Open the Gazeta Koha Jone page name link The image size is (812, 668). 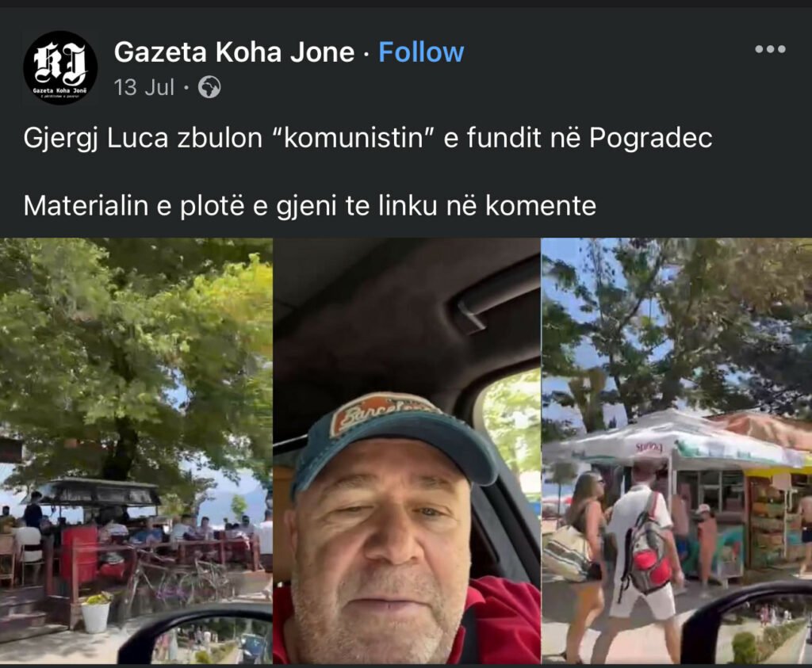coord(234,52)
